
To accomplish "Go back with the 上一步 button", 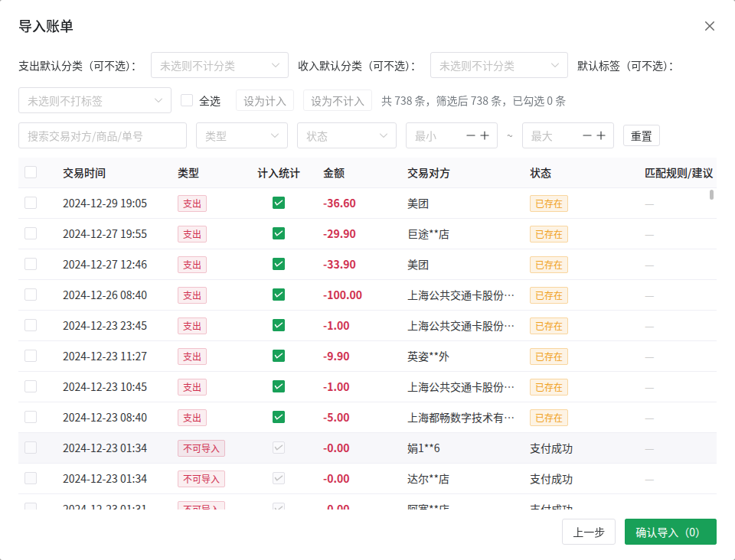I will point(589,532).
